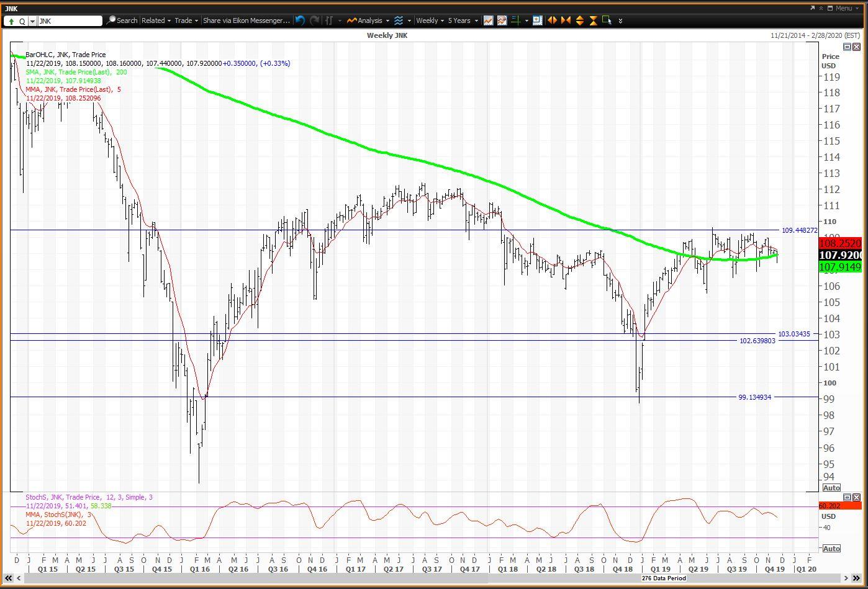This screenshot has height=589, width=868.
Task: Click Share via Eikon Messenger
Action: point(246,20)
